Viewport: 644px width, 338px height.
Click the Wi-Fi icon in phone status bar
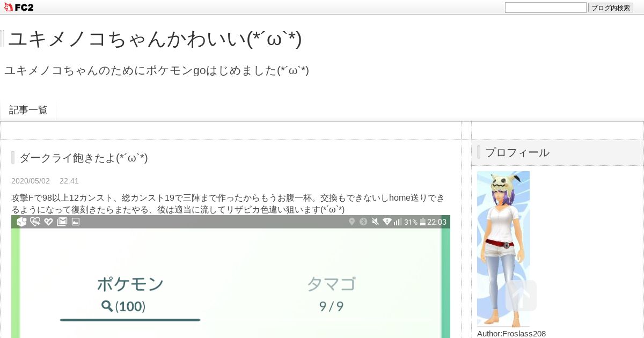[x=387, y=222]
